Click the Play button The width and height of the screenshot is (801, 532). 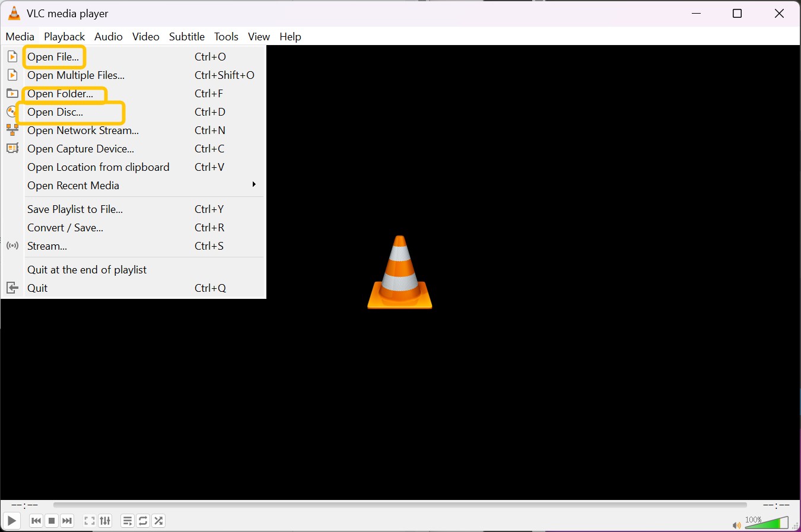click(x=11, y=521)
